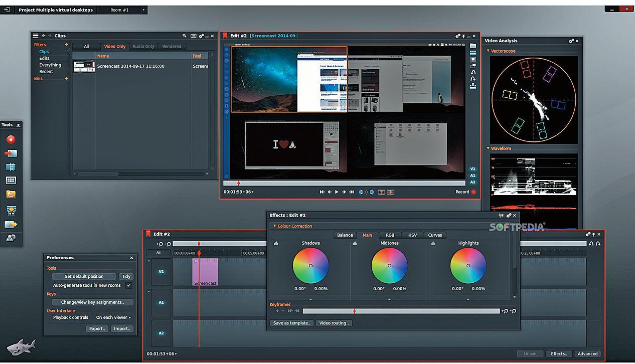Viewport: 635px width, 364px height.
Task: Play the Edit #2 viewer
Action: (x=337, y=192)
